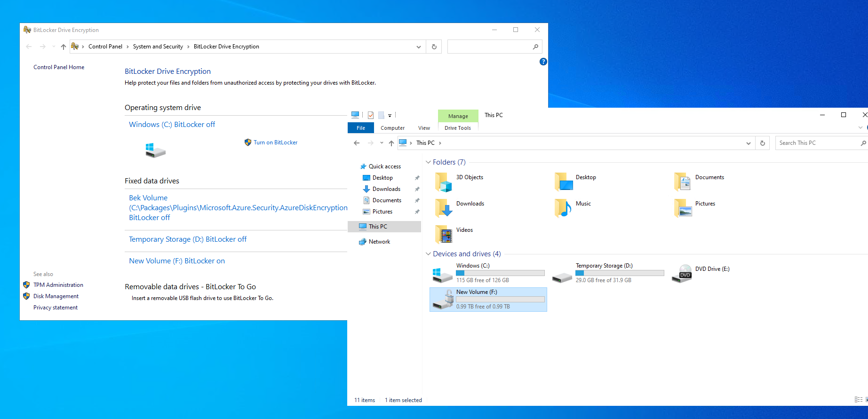Image resolution: width=868 pixels, height=419 pixels.
Task: Open the locked New Volume (F:) drive icon
Action: (x=443, y=300)
